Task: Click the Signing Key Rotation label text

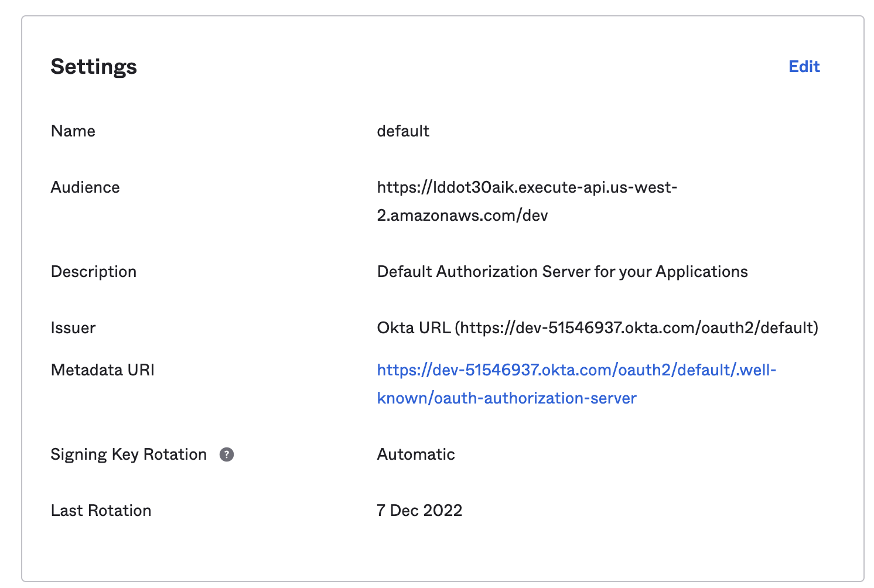Action: [128, 454]
